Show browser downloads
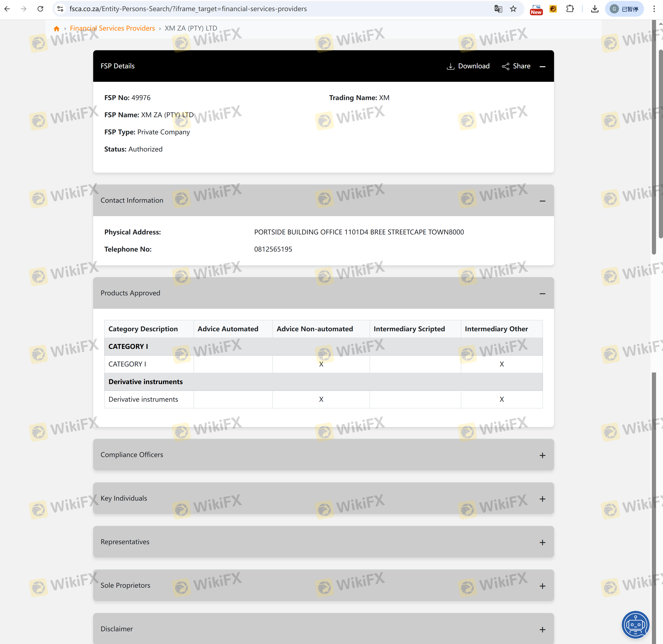663x644 pixels. click(595, 9)
